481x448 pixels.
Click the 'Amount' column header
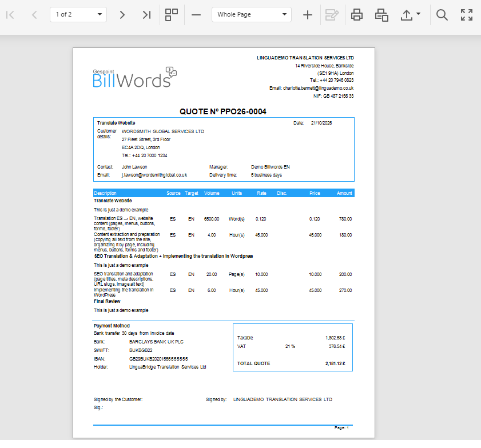(x=344, y=193)
